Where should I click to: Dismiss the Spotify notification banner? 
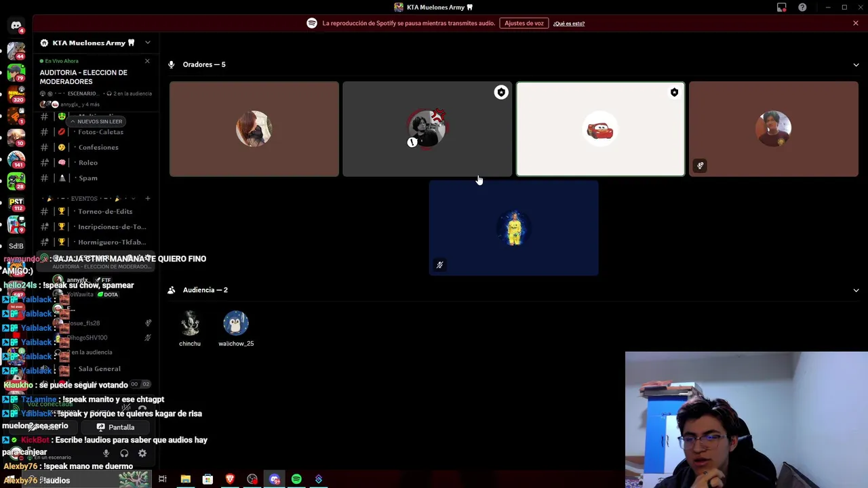click(856, 23)
